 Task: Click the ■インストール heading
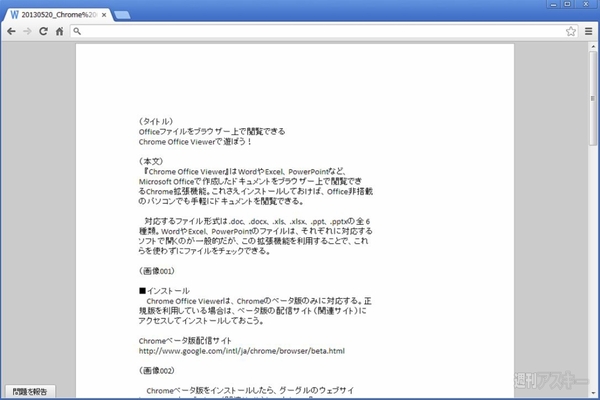(164, 291)
